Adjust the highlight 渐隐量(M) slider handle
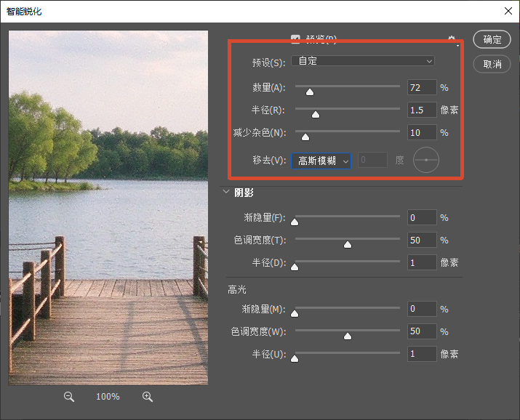 295,313
